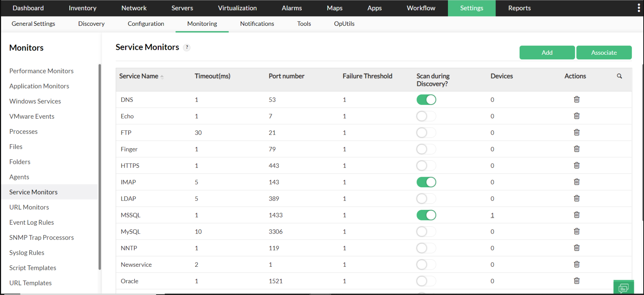This screenshot has height=295, width=644.
Task: Disable scan during discovery for DNS
Action: click(426, 100)
